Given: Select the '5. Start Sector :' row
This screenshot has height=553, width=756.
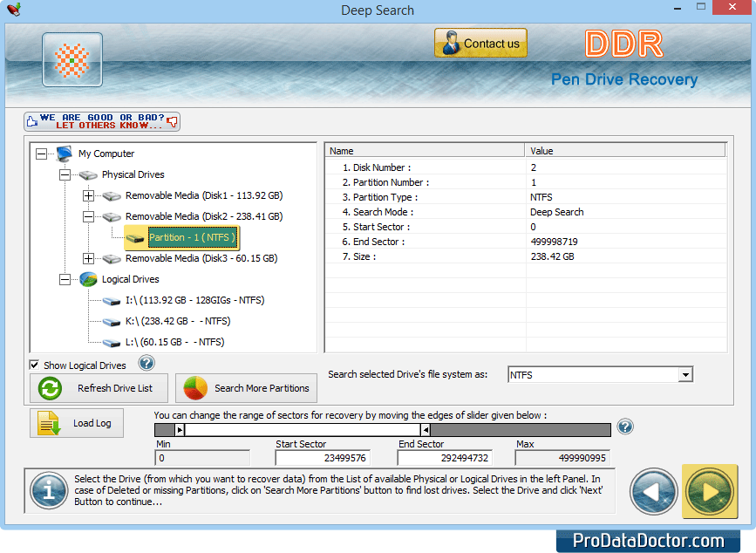Looking at the screenshot, I should (x=526, y=227).
